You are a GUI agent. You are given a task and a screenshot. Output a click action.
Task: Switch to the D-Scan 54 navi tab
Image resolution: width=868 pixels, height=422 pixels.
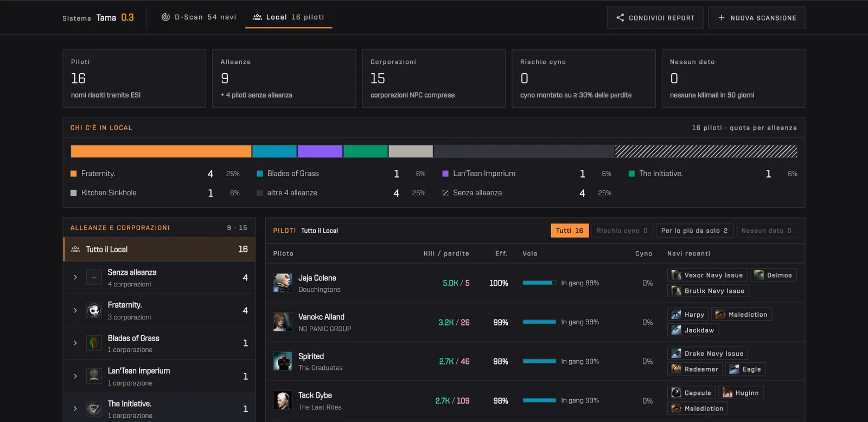199,17
